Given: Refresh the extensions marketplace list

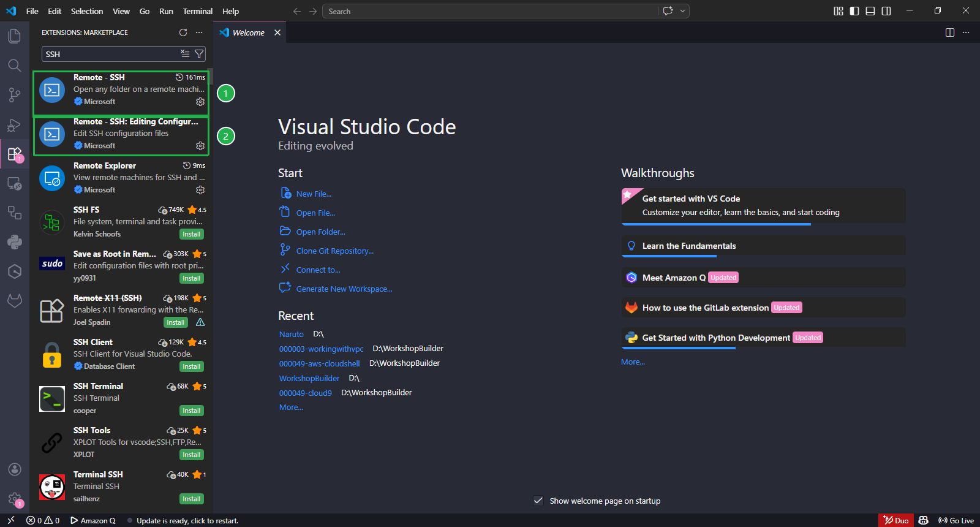Looking at the screenshot, I should coord(183,32).
